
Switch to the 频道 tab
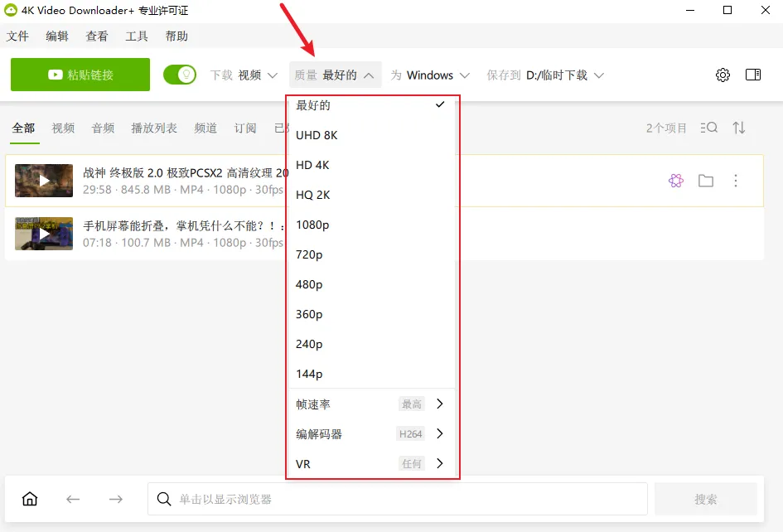click(x=205, y=128)
